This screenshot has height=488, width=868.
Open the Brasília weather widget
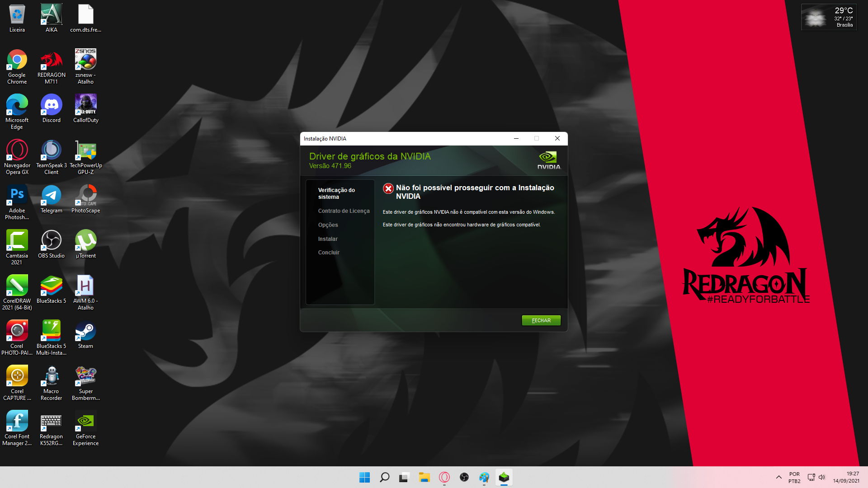[829, 17]
